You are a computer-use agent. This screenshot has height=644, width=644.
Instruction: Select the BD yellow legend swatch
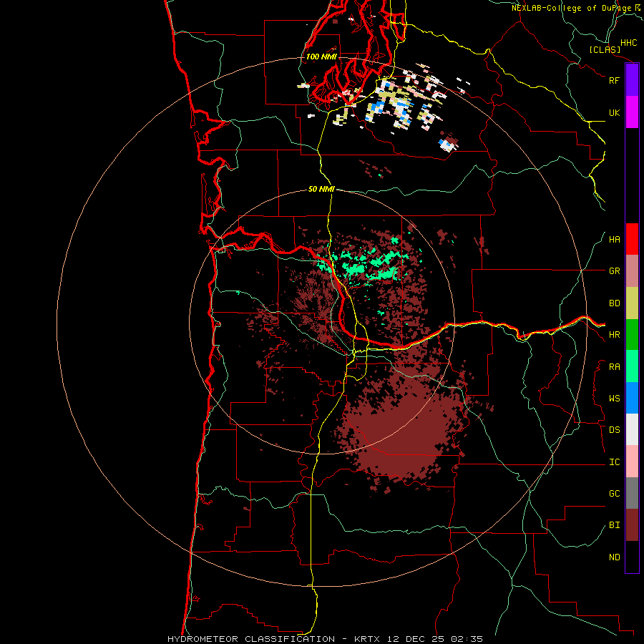pyautogui.click(x=632, y=303)
